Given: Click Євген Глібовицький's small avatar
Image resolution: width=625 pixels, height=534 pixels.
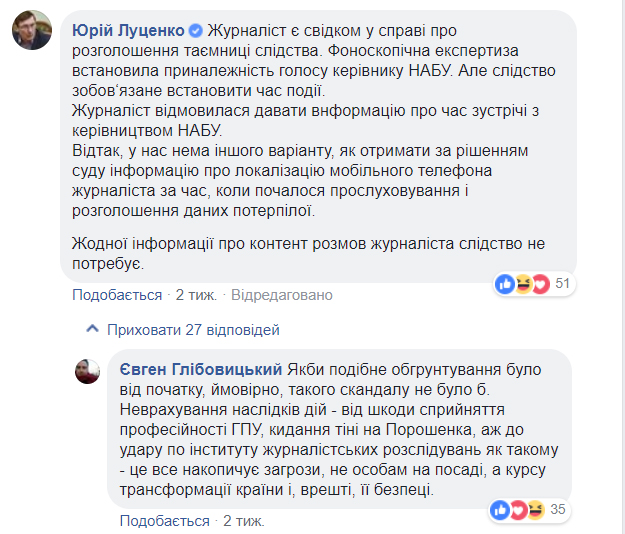Looking at the screenshot, I should pyautogui.click(x=87, y=371).
